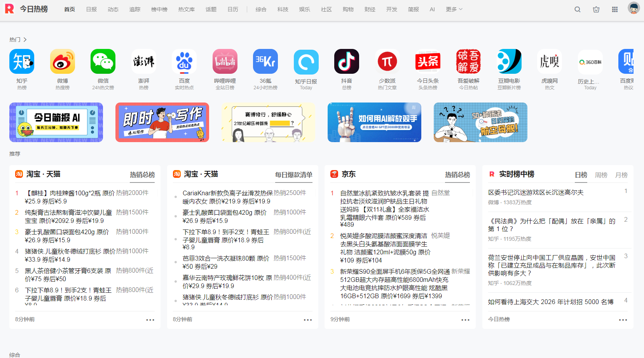Open the 更多 dropdown menu
The height and width of the screenshot is (358, 644).
coord(453,9)
